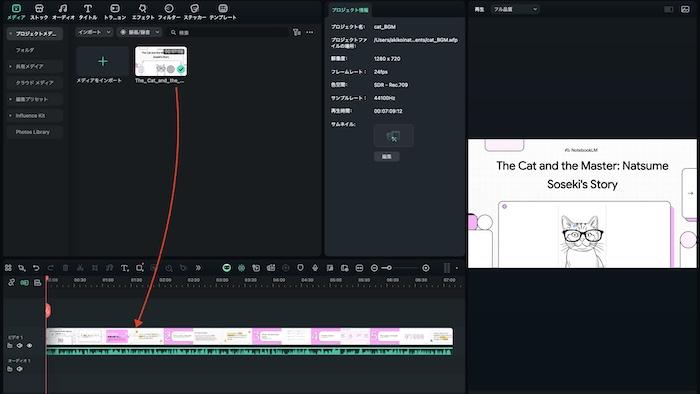
Task: Select the The_Cat_and_the_ media thumbnail
Action: (161, 61)
